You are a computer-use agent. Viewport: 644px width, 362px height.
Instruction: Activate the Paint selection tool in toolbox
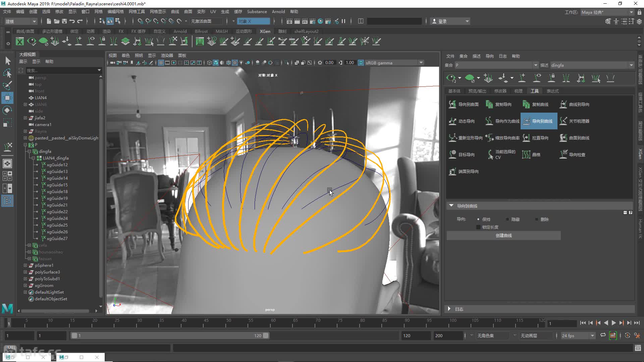pyautogui.click(x=7, y=85)
